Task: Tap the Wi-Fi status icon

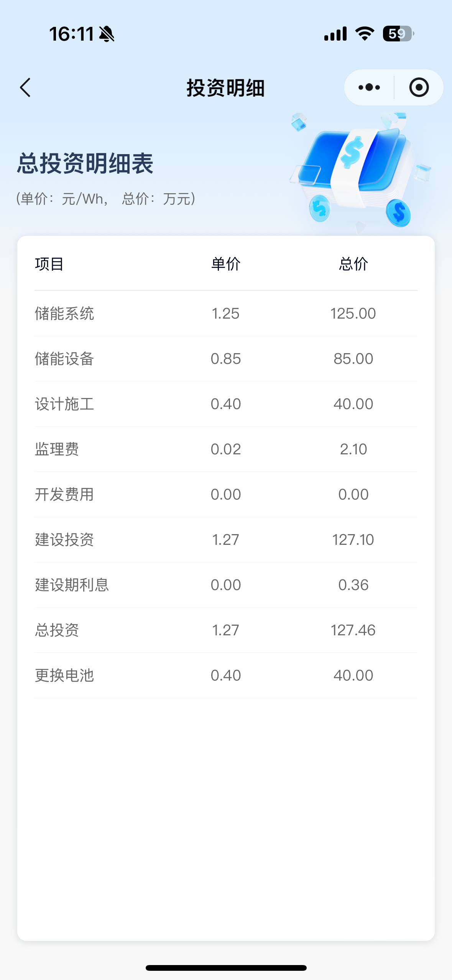Action: [x=365, y=34]
